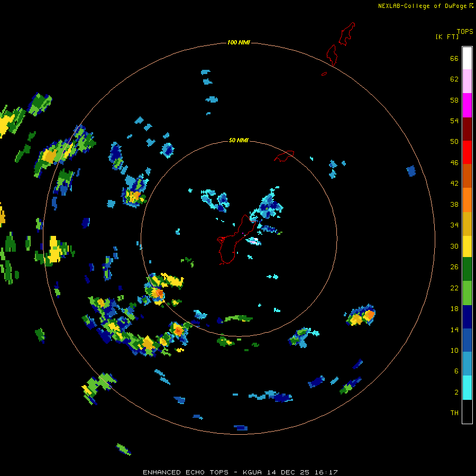Image resolution: width=476 pixels, height=476 pixels.
Task: Select the navy blue legend swatch
Action: 467,317
